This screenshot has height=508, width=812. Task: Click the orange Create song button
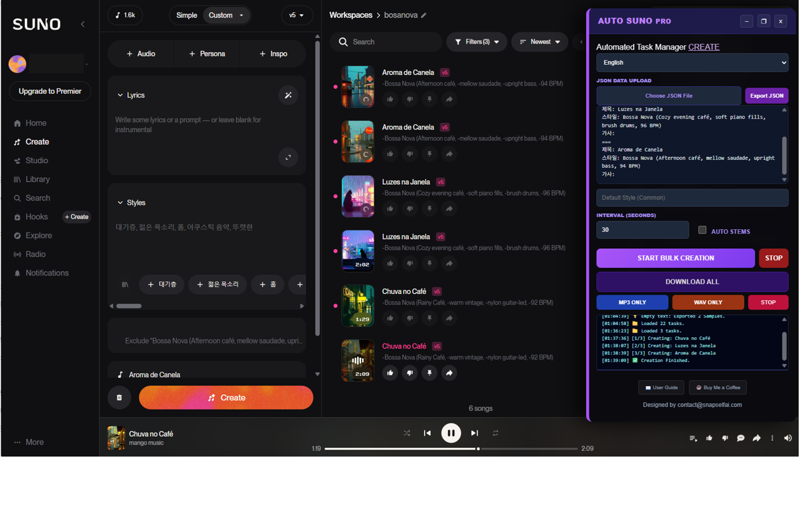226,398
